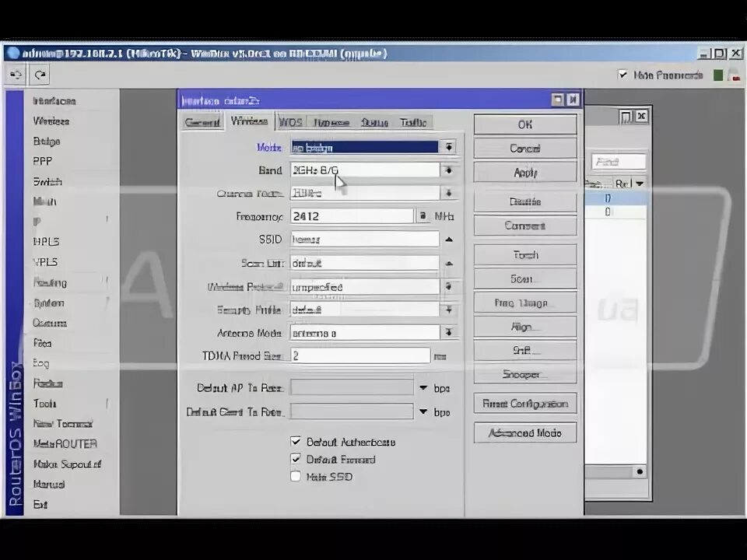Click the Scan List up arrow
Viewport: 747px width, 560px height.
tap(449, 264)
